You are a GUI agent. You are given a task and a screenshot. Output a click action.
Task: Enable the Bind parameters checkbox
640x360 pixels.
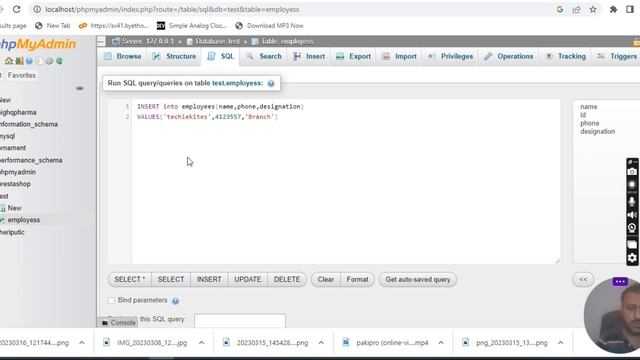pos(111,300)
